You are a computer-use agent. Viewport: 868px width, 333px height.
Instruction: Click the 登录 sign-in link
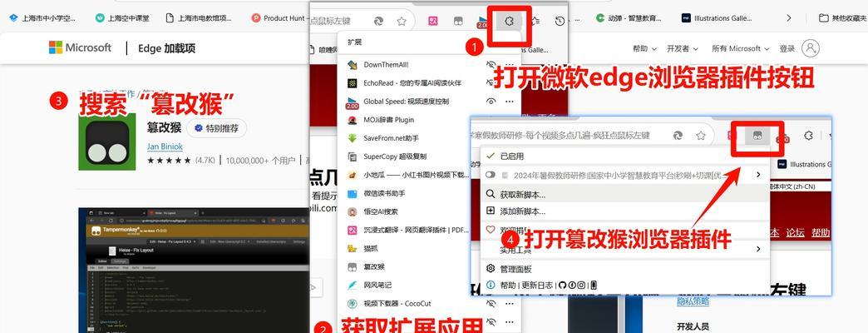click(x=787, y=48)
